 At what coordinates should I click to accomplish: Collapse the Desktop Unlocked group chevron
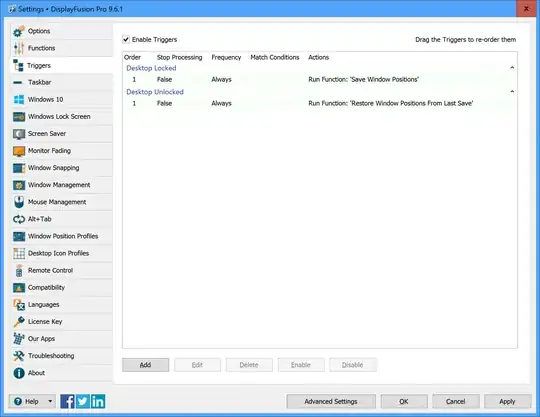pos(512,92)
